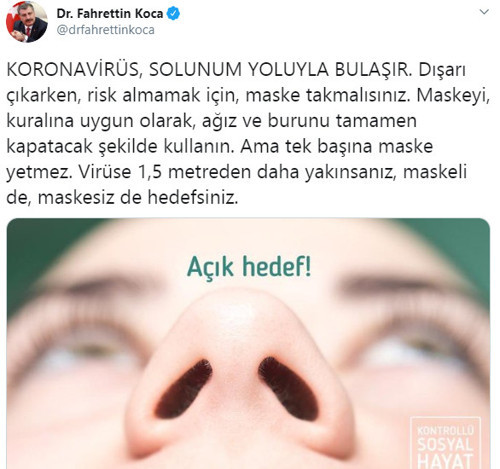
Task: Click the "Açık hedef!" headline in image
Action: (x=249, y=267)
